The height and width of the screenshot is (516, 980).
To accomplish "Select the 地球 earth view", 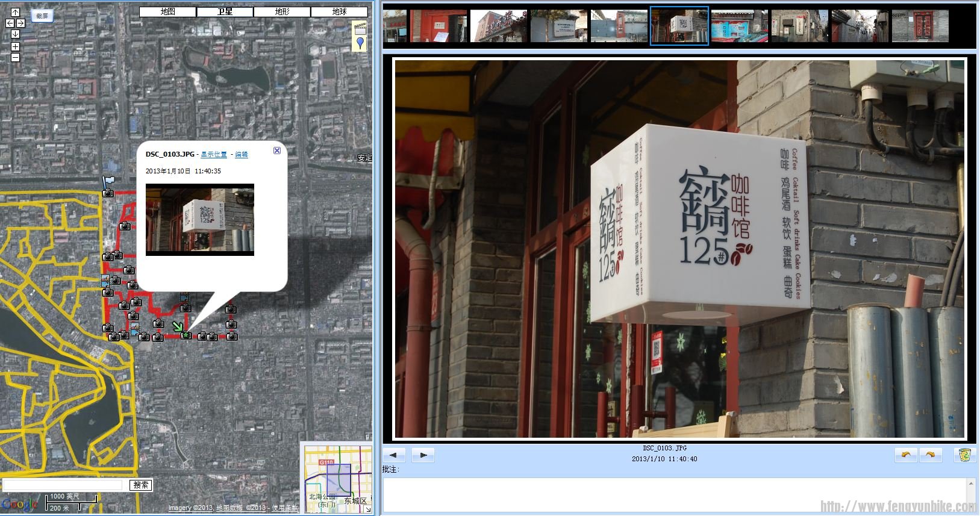I will [x=339, y=11].
